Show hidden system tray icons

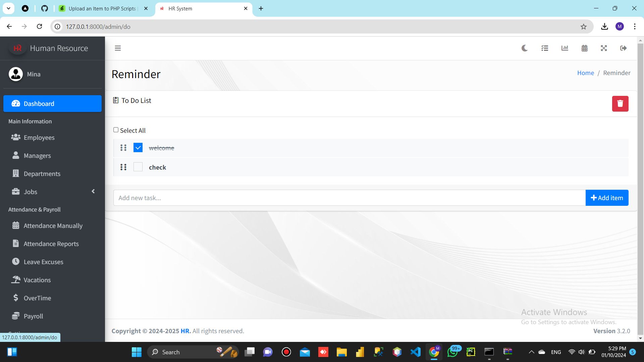click(531, 352)
